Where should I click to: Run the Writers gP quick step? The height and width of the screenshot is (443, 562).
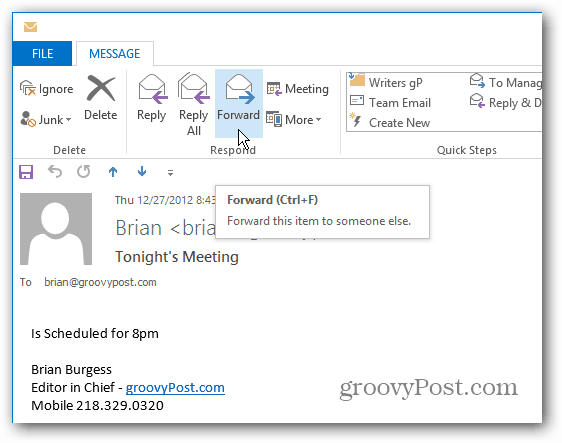click(386, 82)
